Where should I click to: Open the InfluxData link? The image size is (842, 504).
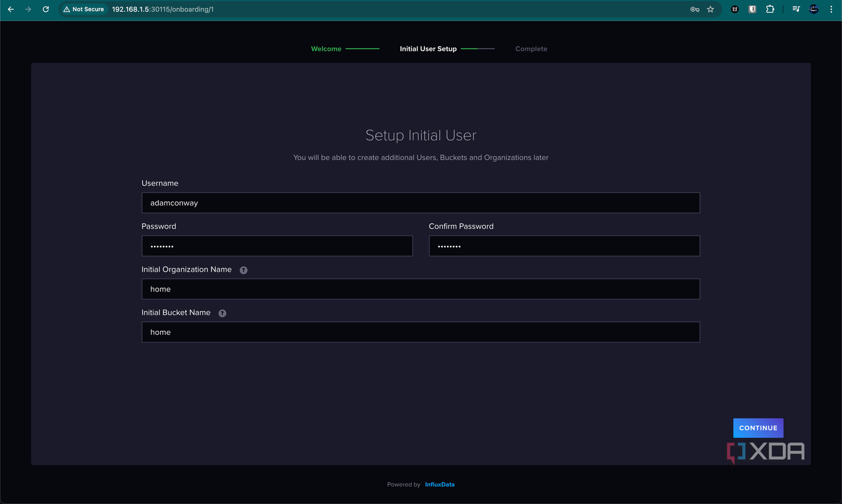coord(440,484)
